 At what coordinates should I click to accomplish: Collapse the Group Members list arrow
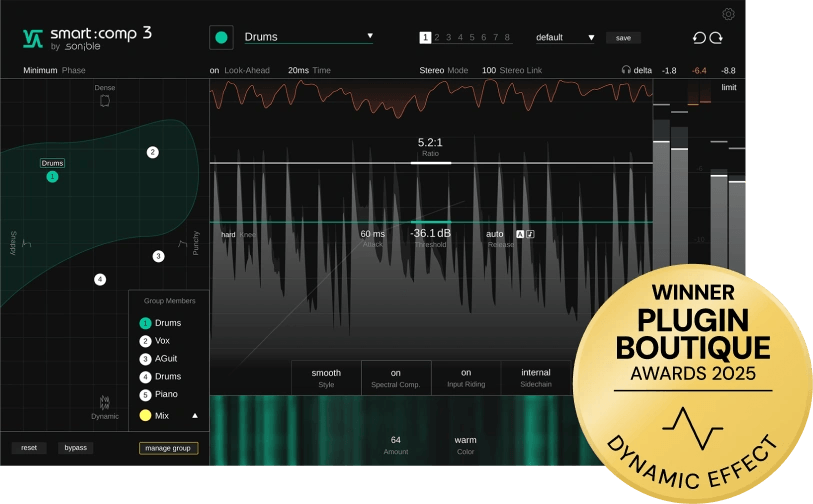(195, 415)
